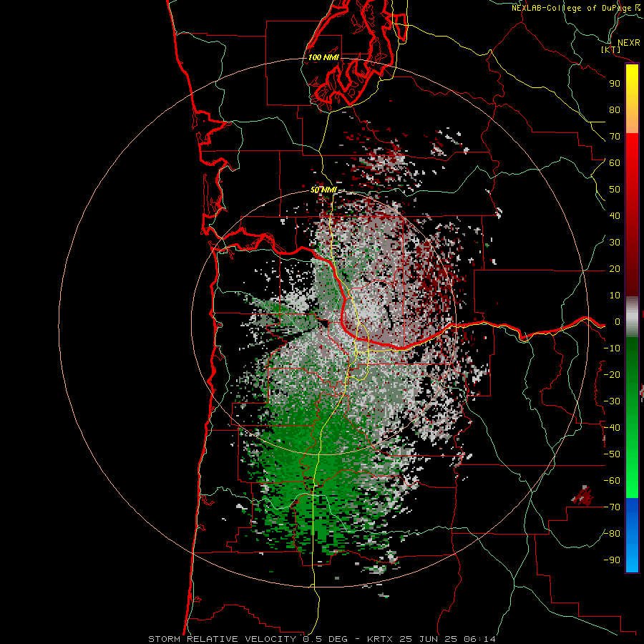Click the 10 value on velocity scale
The image size is (644, 644).
coord(615,296)
